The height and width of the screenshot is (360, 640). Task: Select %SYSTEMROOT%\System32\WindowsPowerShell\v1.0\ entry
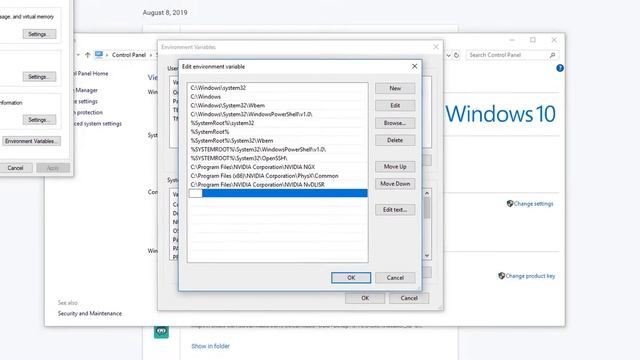point(278,149)
